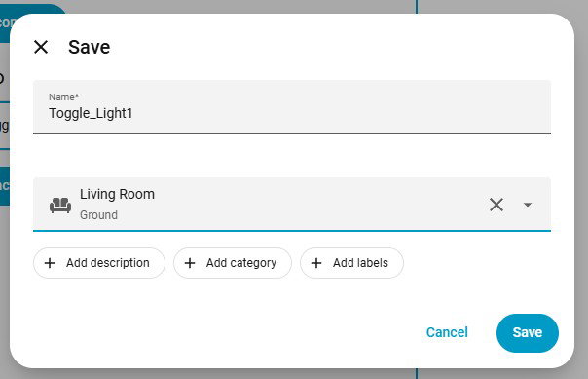Focus the Name input field
Screen dimensions: 588x379
[x=292, y=107]
